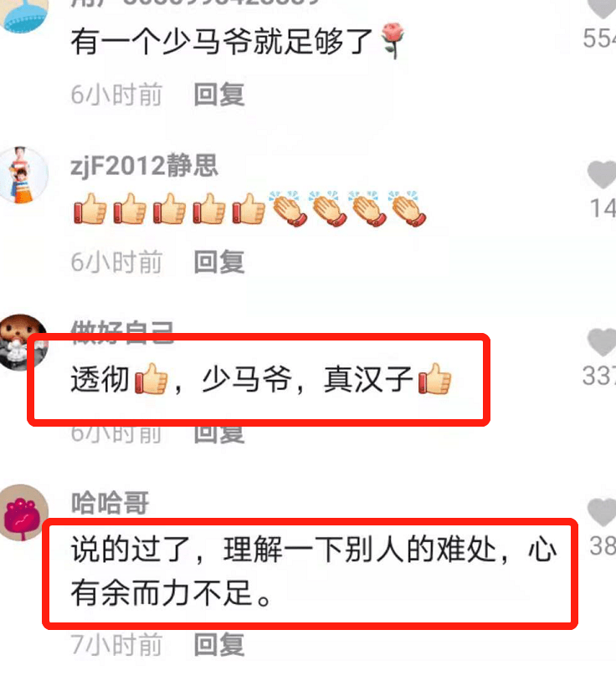Open 哈哈哥 profile avatar
The image size is (616, 681).
[23, 513]
